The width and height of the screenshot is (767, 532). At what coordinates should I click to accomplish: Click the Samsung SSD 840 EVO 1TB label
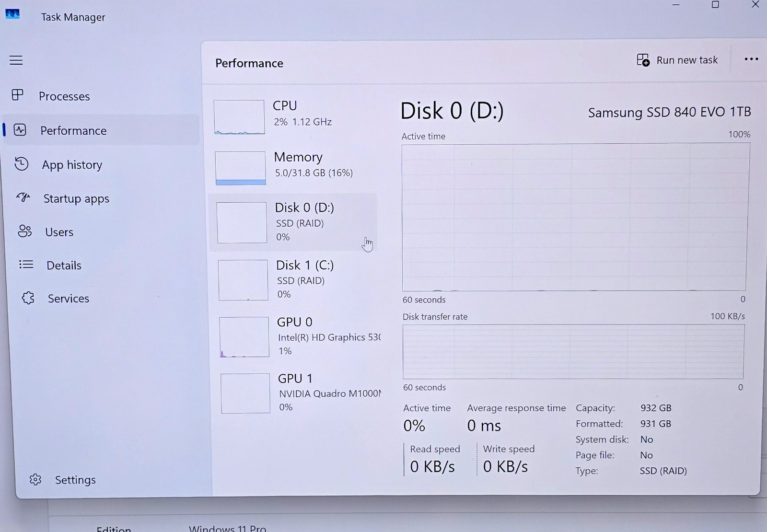click(669, 112)
